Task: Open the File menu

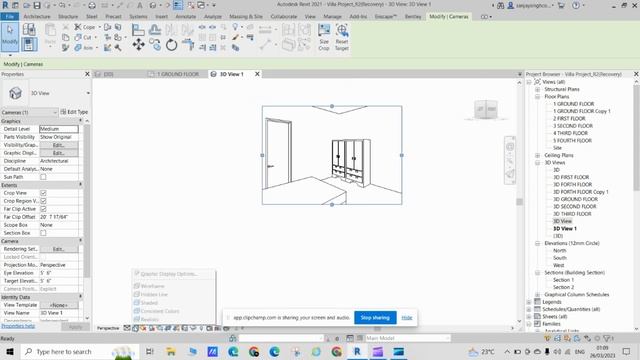Action: [x=10, y=17]
